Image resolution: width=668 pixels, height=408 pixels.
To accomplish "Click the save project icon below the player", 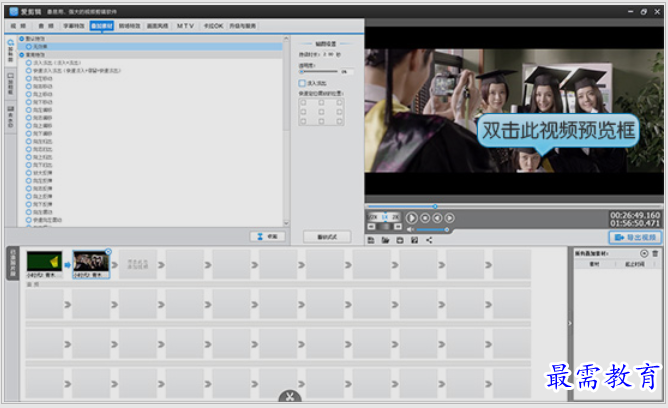I will coord(371,241).
